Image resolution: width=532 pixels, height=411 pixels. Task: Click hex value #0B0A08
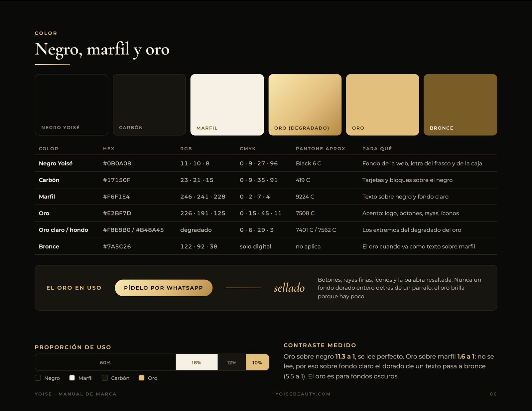point(117,163)
